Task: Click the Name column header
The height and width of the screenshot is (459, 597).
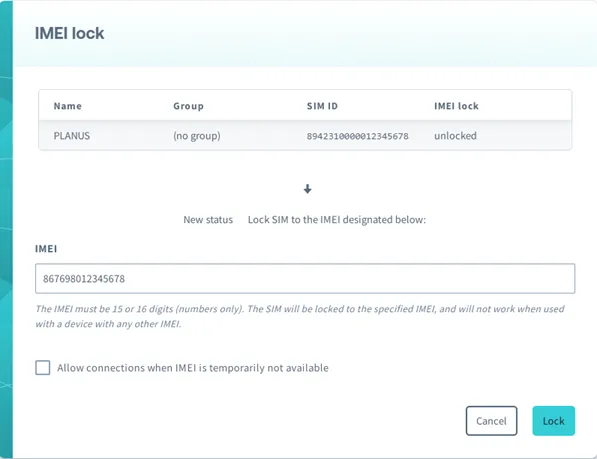Action: click(x=67, y=106)
